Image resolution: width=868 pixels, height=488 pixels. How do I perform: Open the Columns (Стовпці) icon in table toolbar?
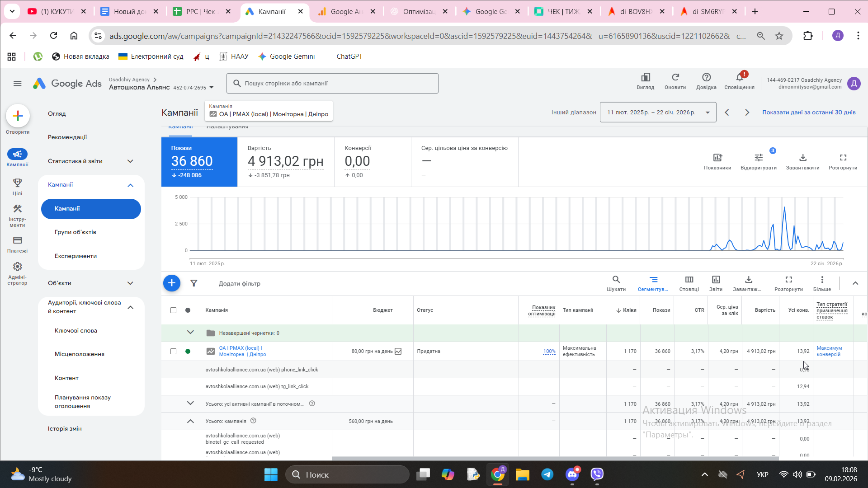click(689, 280)
